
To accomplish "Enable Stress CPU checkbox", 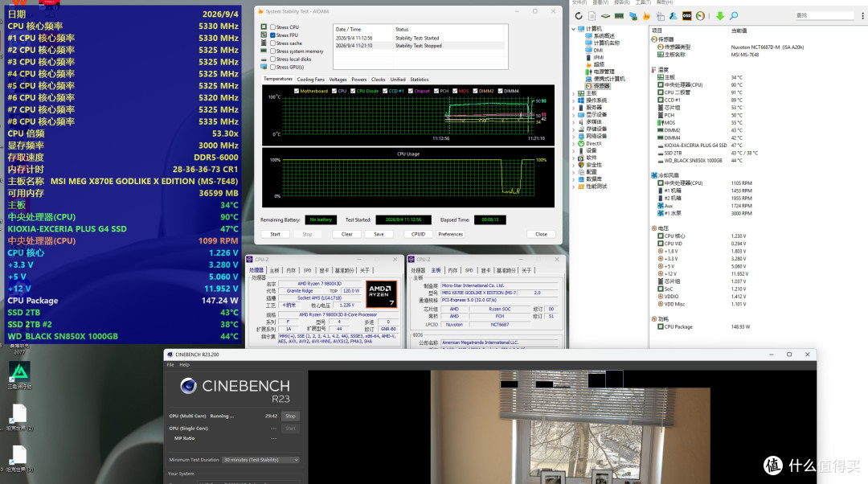I will (272, 27).
